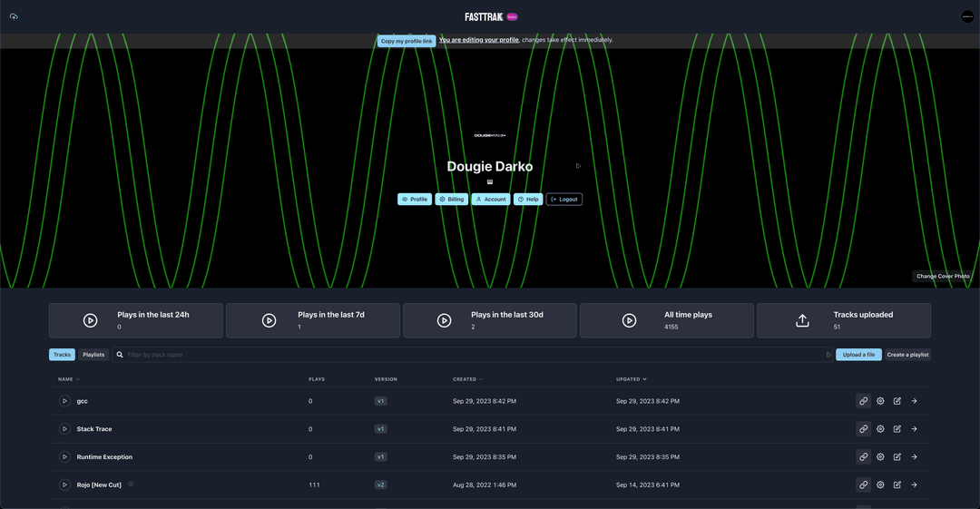Click Change Cover Photo

tap(943, 277)
